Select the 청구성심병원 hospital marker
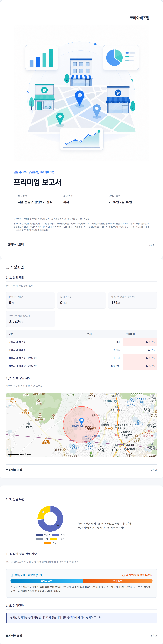163x644 pixels. click(116, 435)
